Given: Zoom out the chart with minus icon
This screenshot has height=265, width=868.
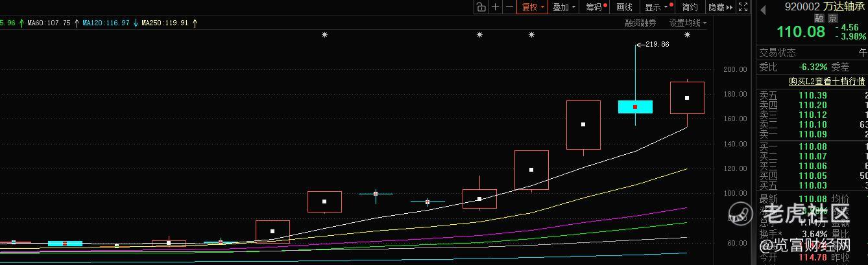Looking at the screenshot, I should click(x=509, y=7).
